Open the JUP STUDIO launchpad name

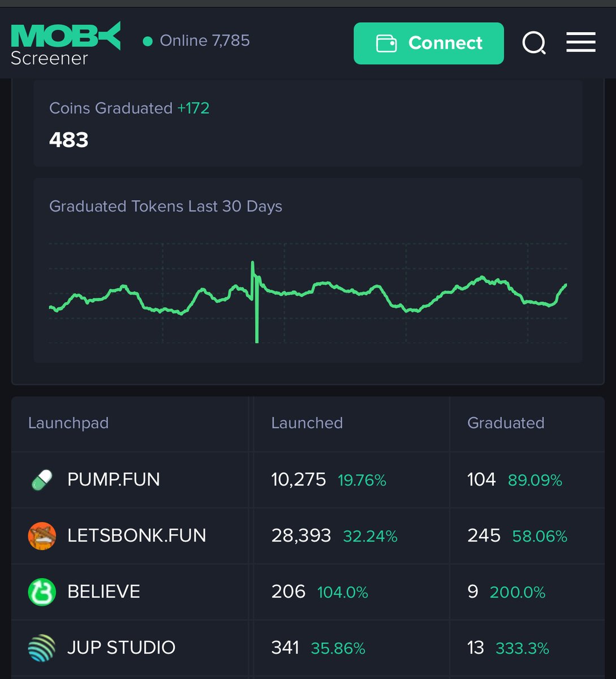click(122, 648)
